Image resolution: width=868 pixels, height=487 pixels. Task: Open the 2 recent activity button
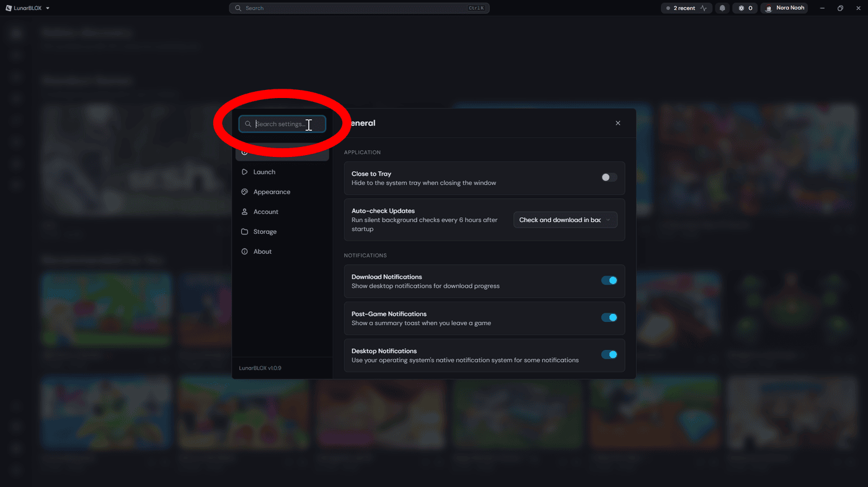click(686, 8)
